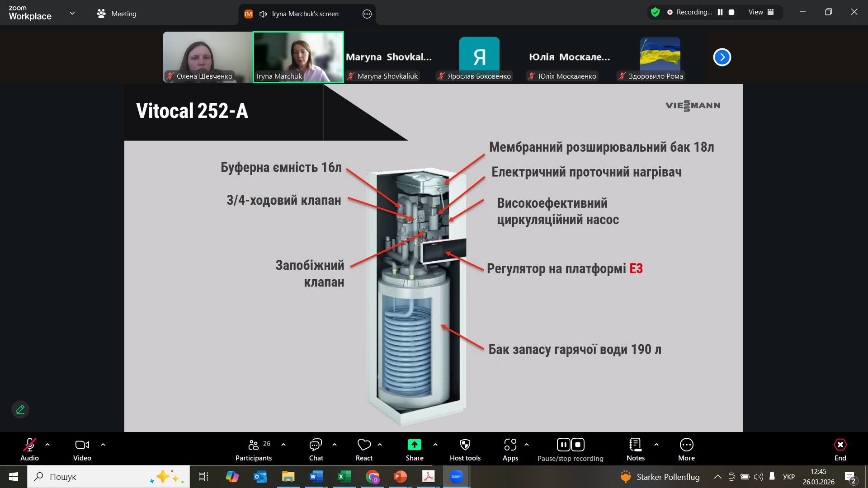Expand the audio options arrow

point(47,445)
